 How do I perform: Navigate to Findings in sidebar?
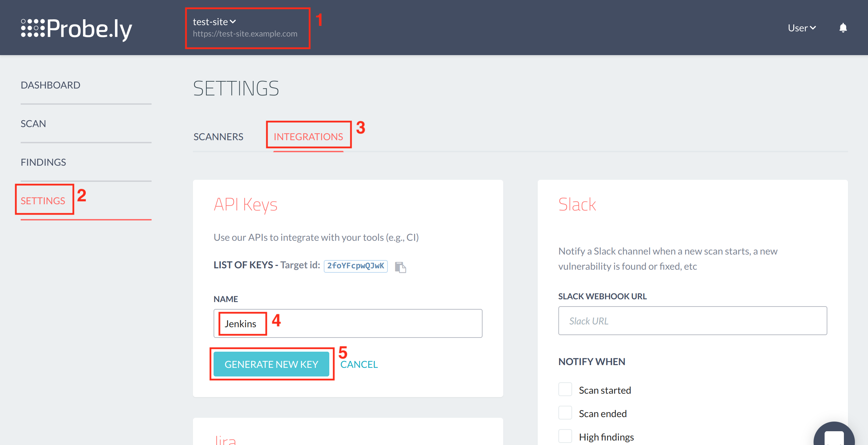[43, 162]
